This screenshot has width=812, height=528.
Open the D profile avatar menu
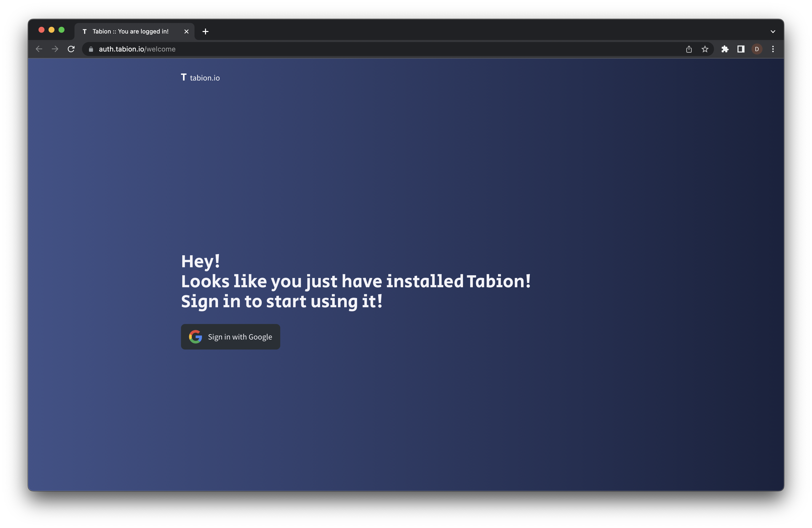[x=757, y=49]
